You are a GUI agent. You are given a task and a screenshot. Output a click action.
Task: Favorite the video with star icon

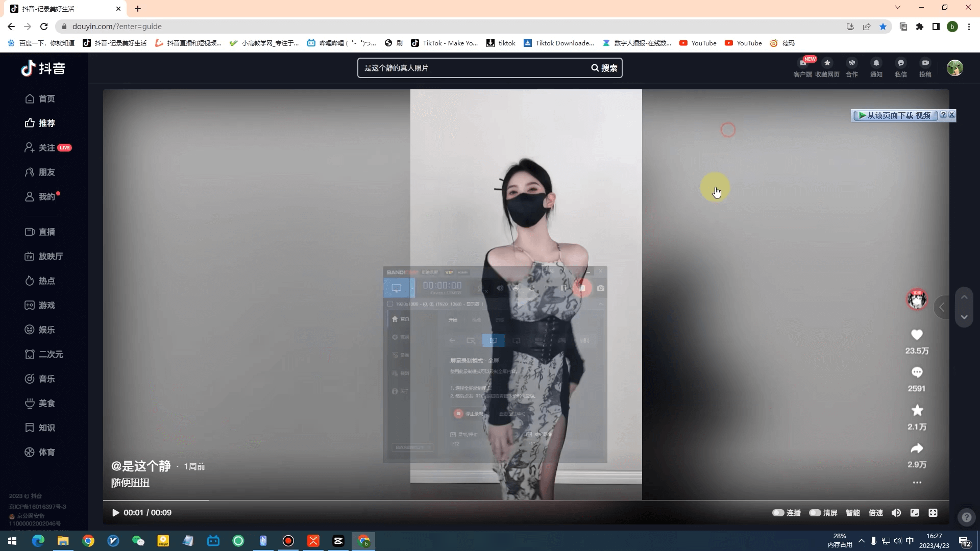pyautogui.click(x=917, y=411)
